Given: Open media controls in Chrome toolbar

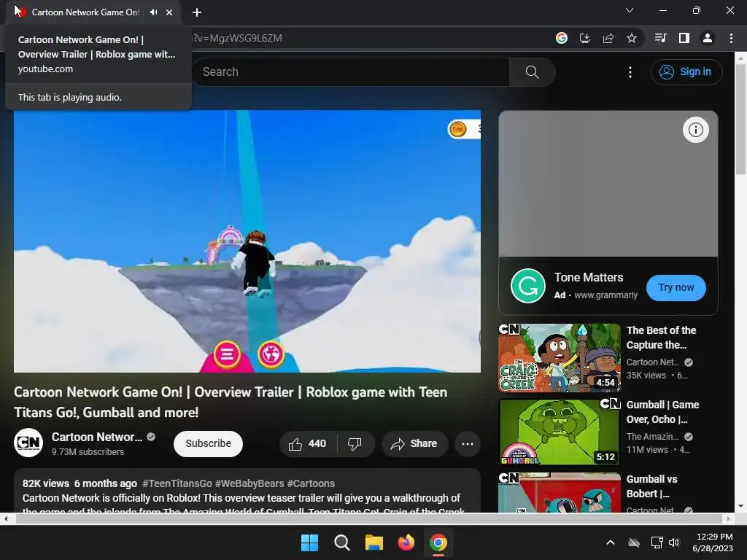Looking at the screenshot, I should tap(661, 38).
